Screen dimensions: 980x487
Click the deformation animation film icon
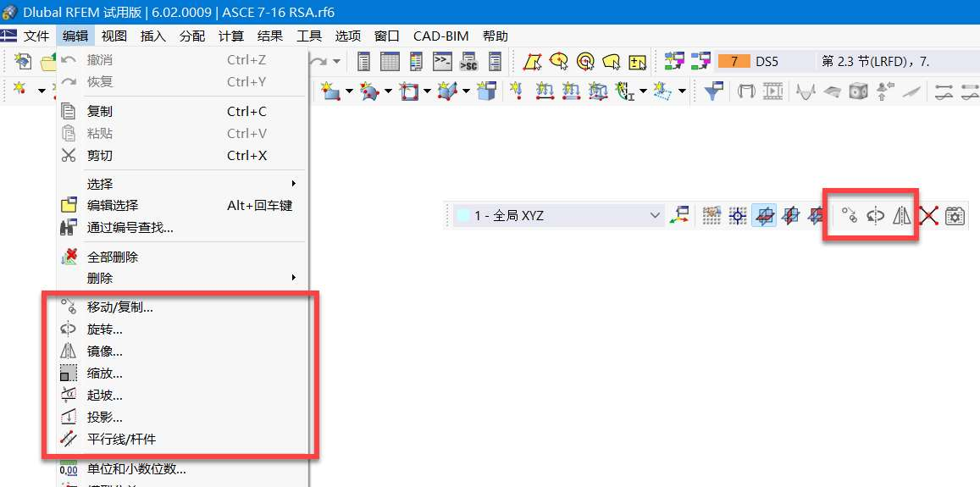click(x=772, y=91)
